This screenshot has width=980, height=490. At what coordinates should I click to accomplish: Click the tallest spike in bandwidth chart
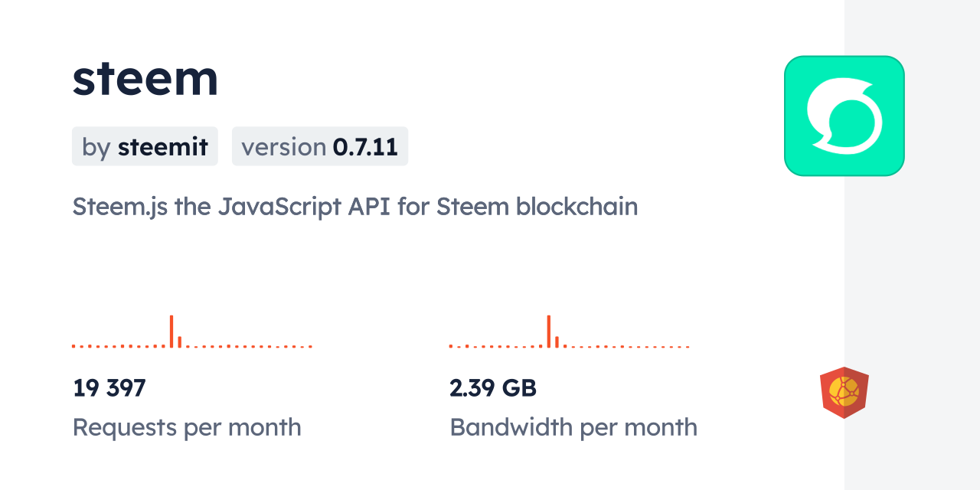[548, 331]
